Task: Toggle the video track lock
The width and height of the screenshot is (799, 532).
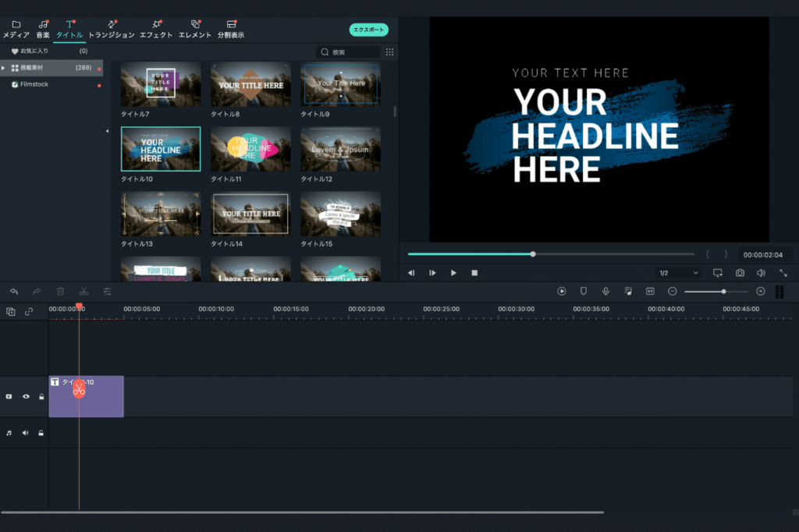Action: 41,396
